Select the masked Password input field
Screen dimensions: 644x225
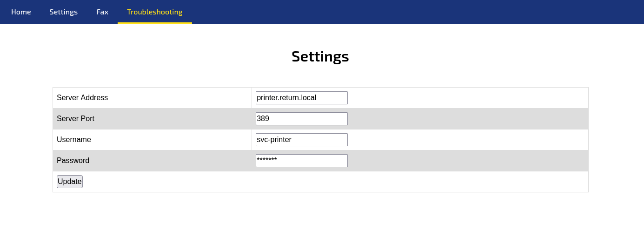click(x=302, y=161)
